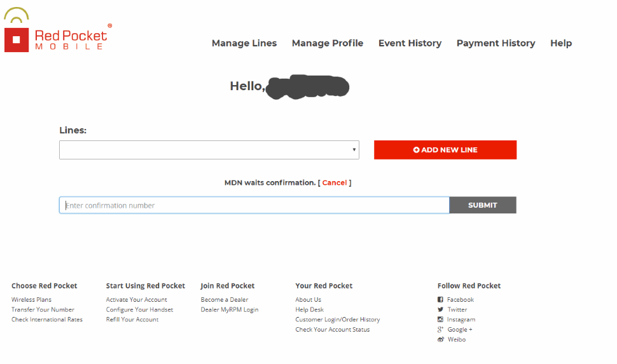Viewport: 617px width, 364px height.
Task: Cancel the MDN confirmation
Action: point(335,183)
